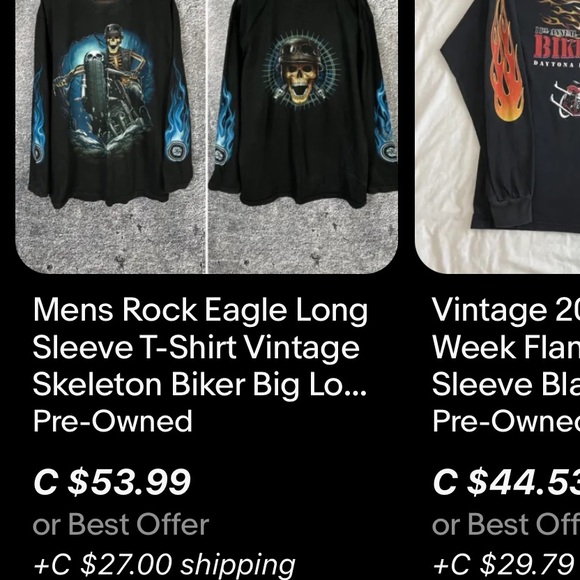
Task: Click the motorcycle graphic on Bike Week shirt
Action: coord(566,99)
